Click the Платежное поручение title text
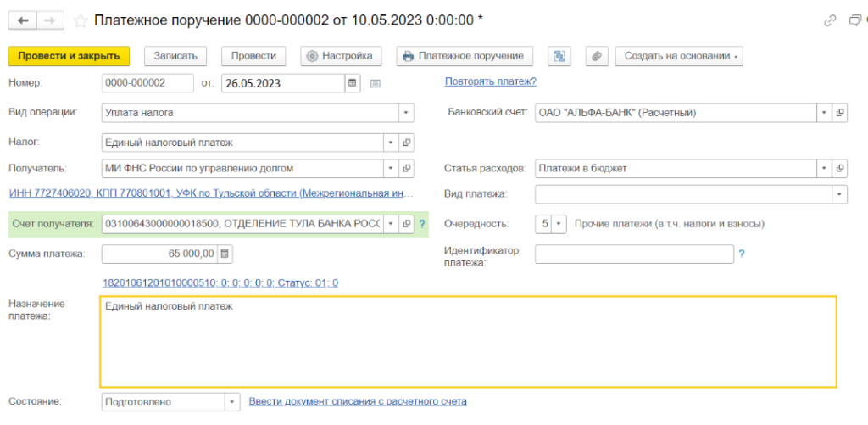868x425 pixels. [288, 20]
